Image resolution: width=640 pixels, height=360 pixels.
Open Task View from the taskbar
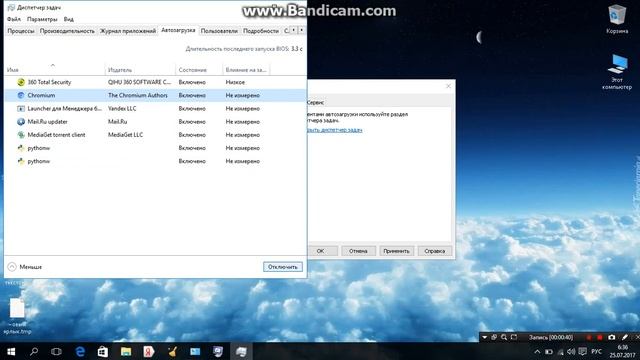click(x=56, y=351)
